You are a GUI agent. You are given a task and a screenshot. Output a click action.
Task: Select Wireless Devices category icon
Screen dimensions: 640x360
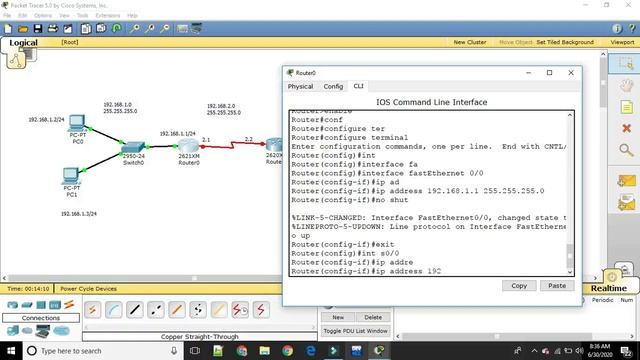coord(55,305)
